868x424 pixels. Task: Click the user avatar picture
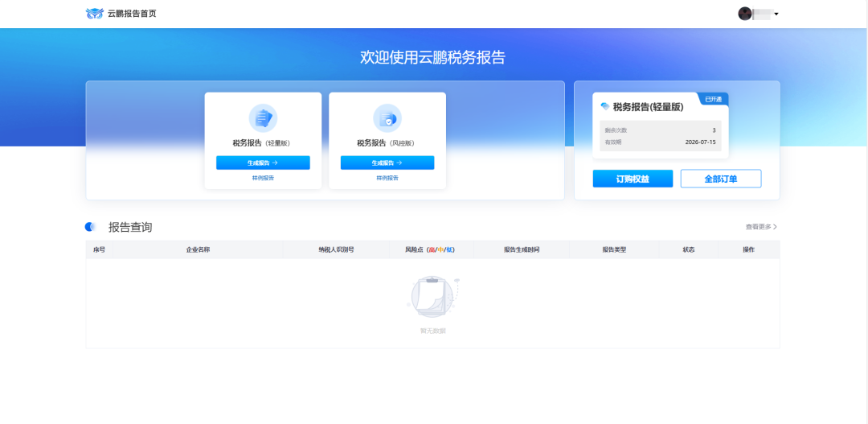[x=744, y=14]
